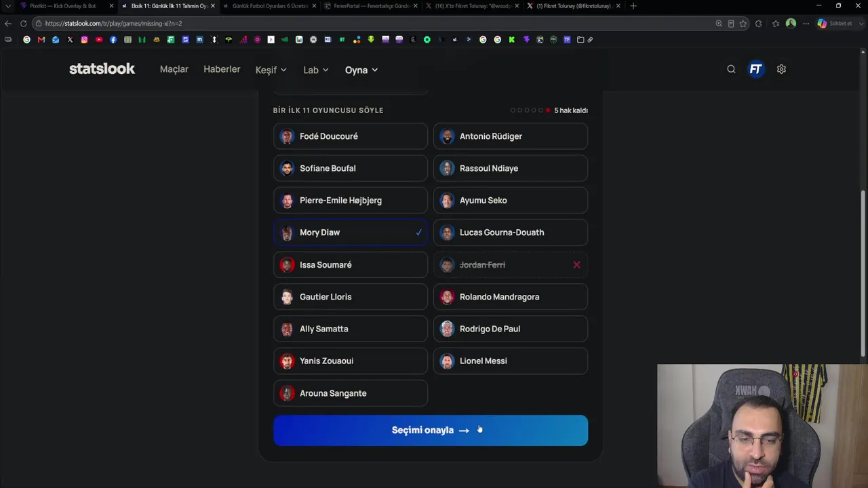868x488 pixels.
Task: Open the FT user avatar menu
Action: pos(755,69)
